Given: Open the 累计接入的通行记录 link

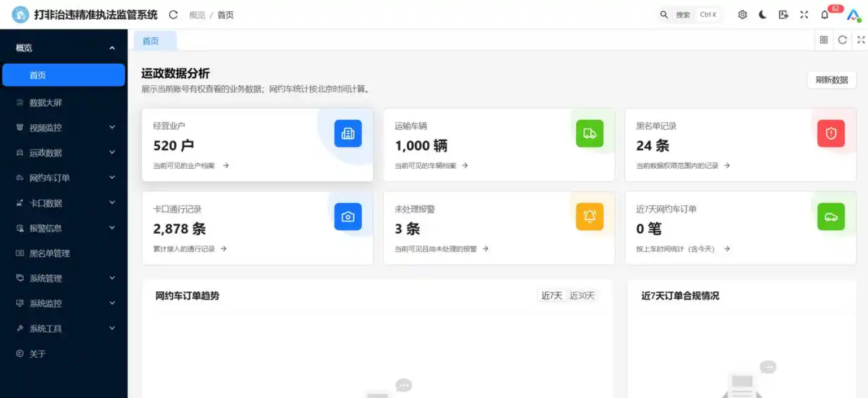Looking at the screenshot, I should pyautogui.click(x=190, y=248).
